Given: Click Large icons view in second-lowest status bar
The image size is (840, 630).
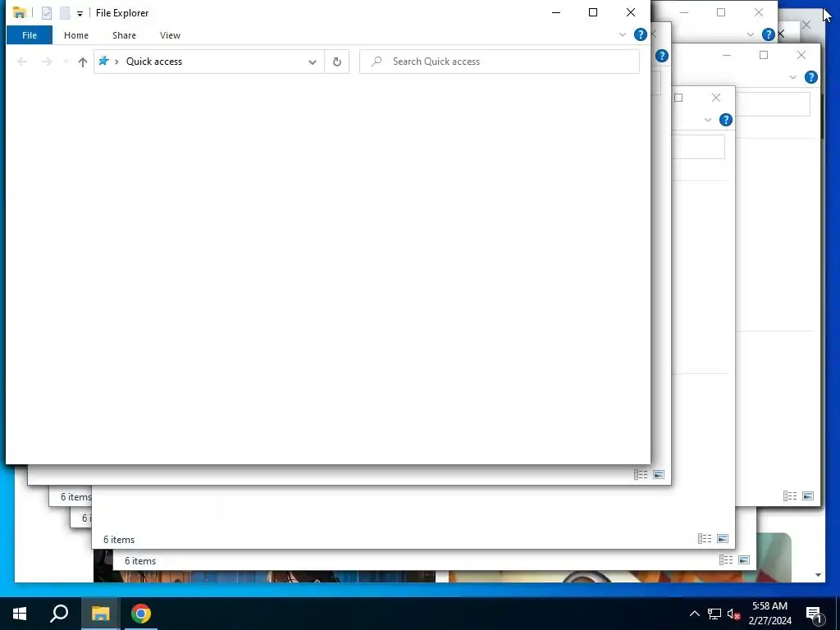Looking at the screenshot, I should click(723, 539).
